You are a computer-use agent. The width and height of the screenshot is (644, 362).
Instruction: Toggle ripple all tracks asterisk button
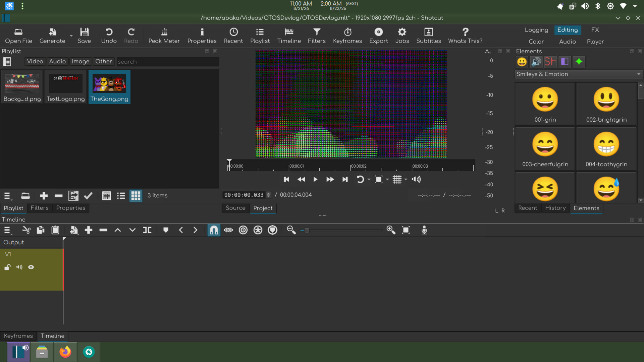coord(258,230)
